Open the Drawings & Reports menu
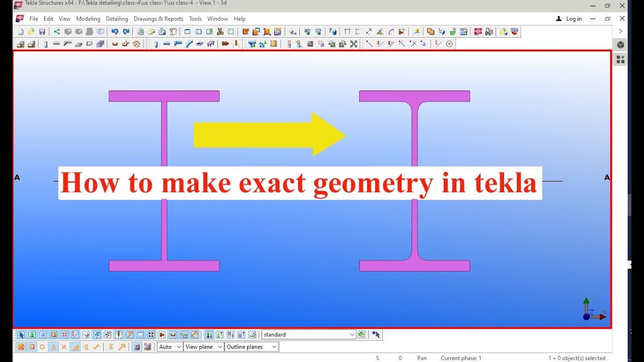This screenshot has width=644, height=362. pyautogui.click(x=158, y=19)
